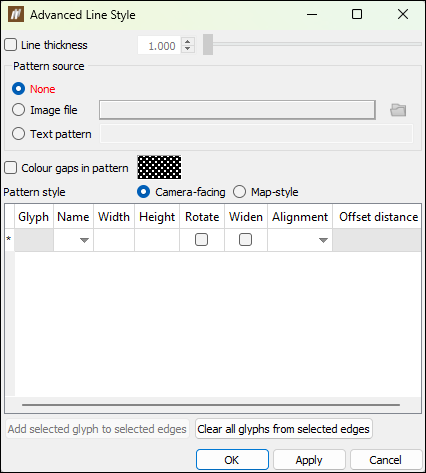Click Clear all glyphs from selected edges
The image size is (426, 473).
pyautogui.click(x=283, y=429)
